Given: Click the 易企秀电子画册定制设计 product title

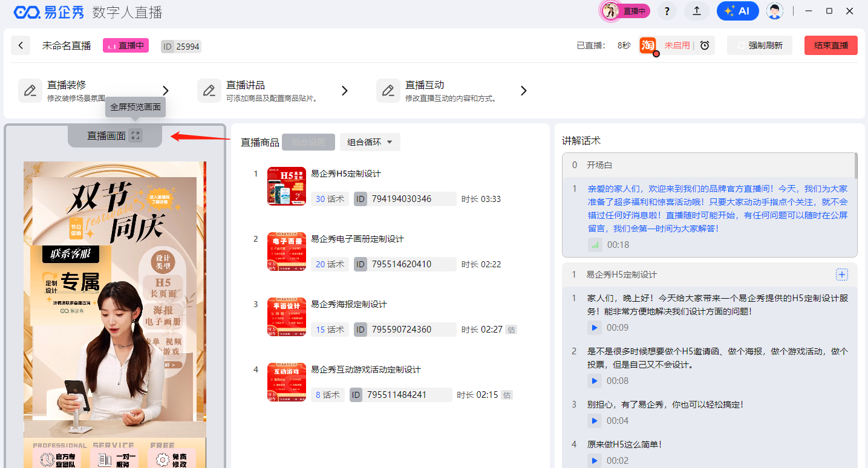Looking at the screenshot, I should (x=357, y=239).
